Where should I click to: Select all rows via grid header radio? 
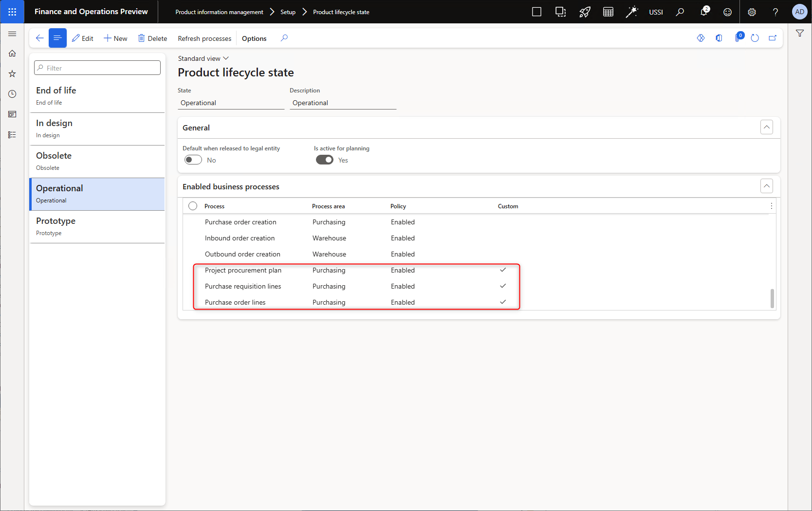point(193,206)
